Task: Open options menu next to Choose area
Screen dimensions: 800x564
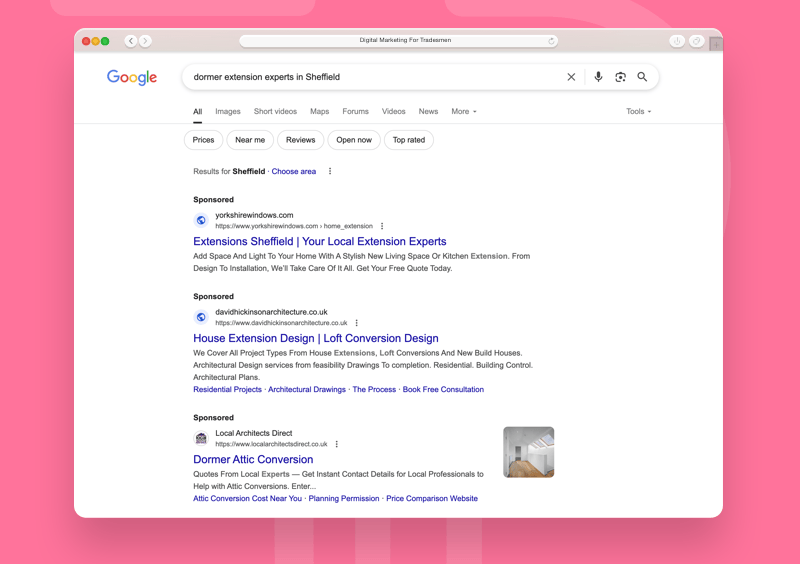Action: coord(330,171)
